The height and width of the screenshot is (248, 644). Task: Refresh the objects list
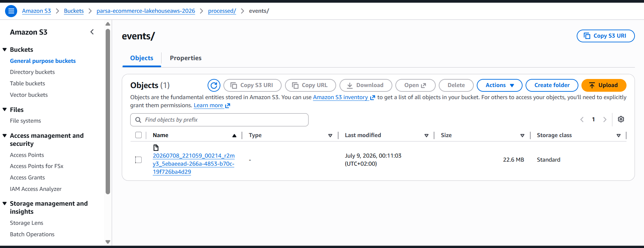point(214,85)
